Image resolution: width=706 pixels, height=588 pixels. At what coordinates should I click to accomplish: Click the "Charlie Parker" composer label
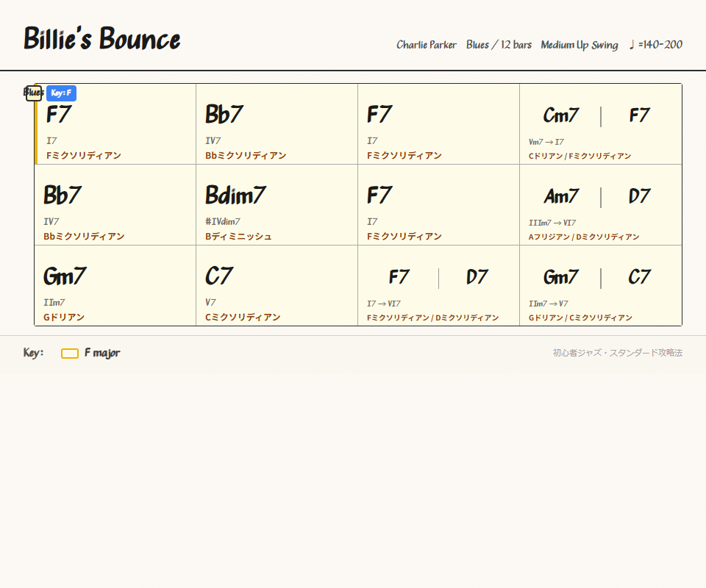pos(427,45)
